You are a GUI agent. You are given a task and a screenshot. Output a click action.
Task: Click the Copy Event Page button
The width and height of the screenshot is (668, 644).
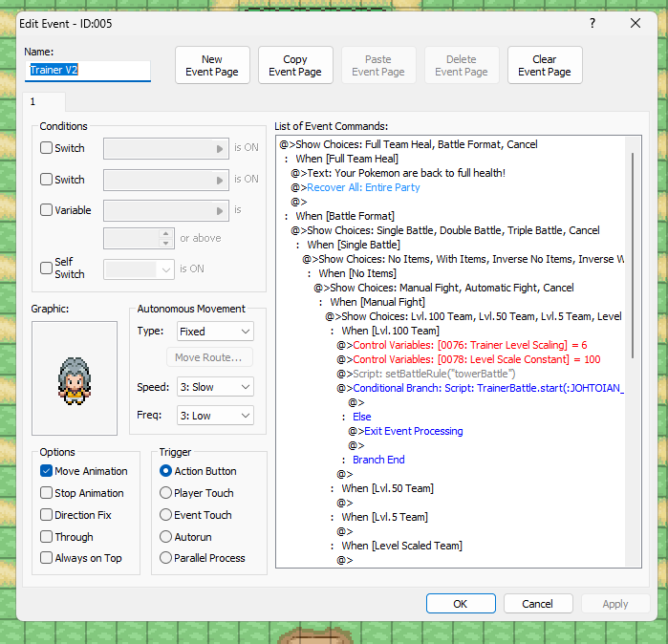coord(295,65)
